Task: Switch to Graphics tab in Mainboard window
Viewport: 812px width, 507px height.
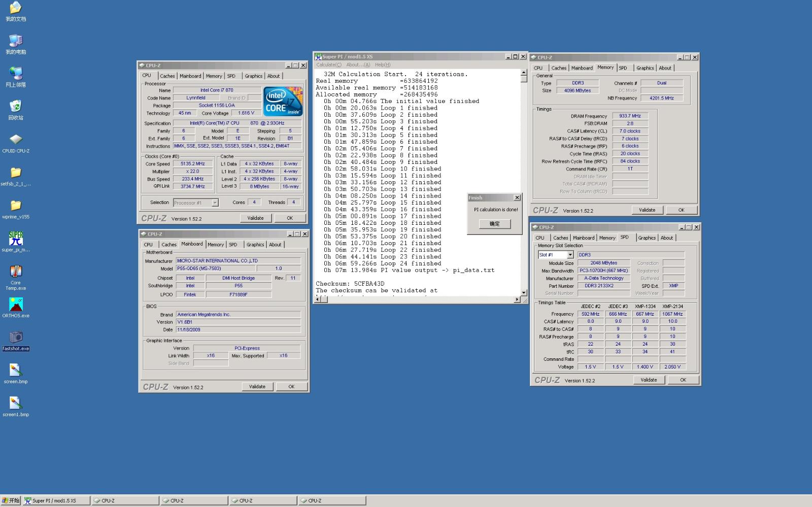Action: click(x=255, y=245)
